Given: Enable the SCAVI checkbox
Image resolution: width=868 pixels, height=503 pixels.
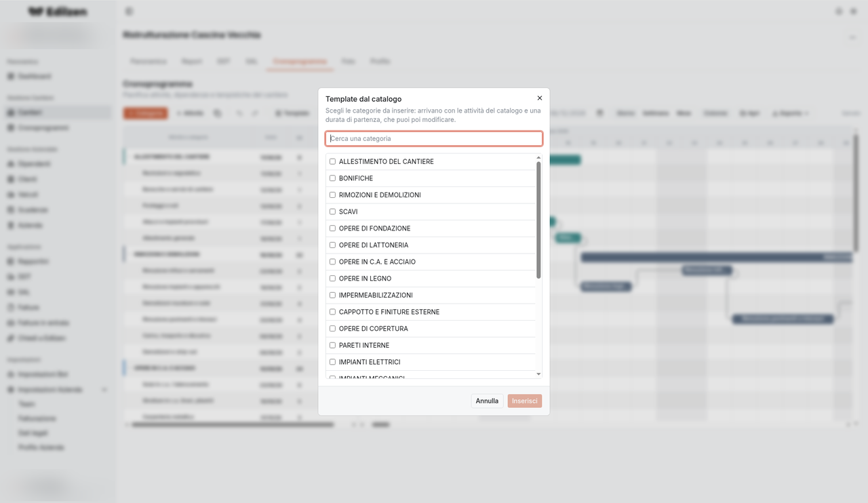Looking at the screenshot, I should click(332, 212).
